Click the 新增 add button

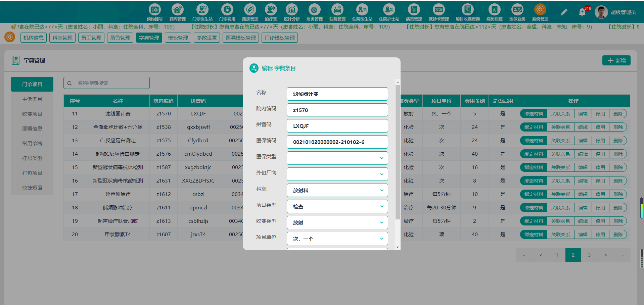(x=616, y=60)
